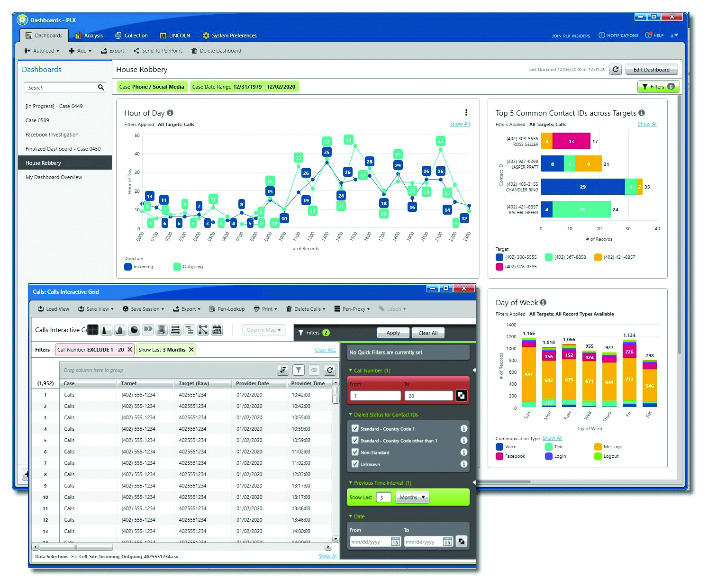The image size is (708, 588).
Task: Uncheck Standard - Country Code 1
Action: [x=355, y=428]
